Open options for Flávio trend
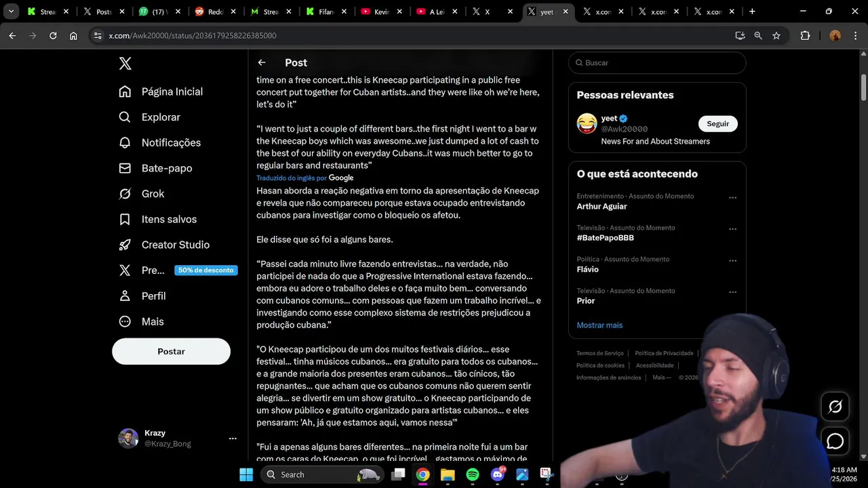868x488 pixels. 732,261
